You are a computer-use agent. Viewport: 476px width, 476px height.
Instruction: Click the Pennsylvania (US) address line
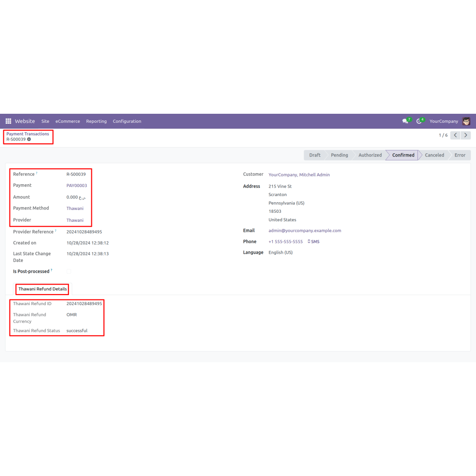[x=286, y=203]
